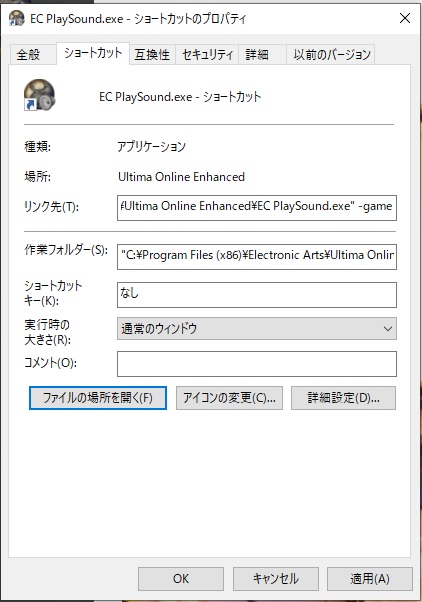Open the 以前のバージョン tab
The image size is (422, 602).
332,55
